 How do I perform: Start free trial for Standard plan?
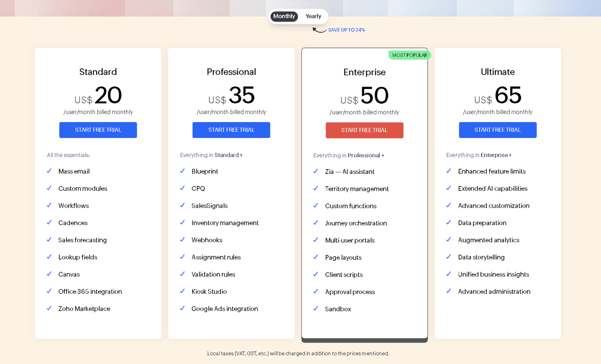pyautogui.click(x=98, y=130)
